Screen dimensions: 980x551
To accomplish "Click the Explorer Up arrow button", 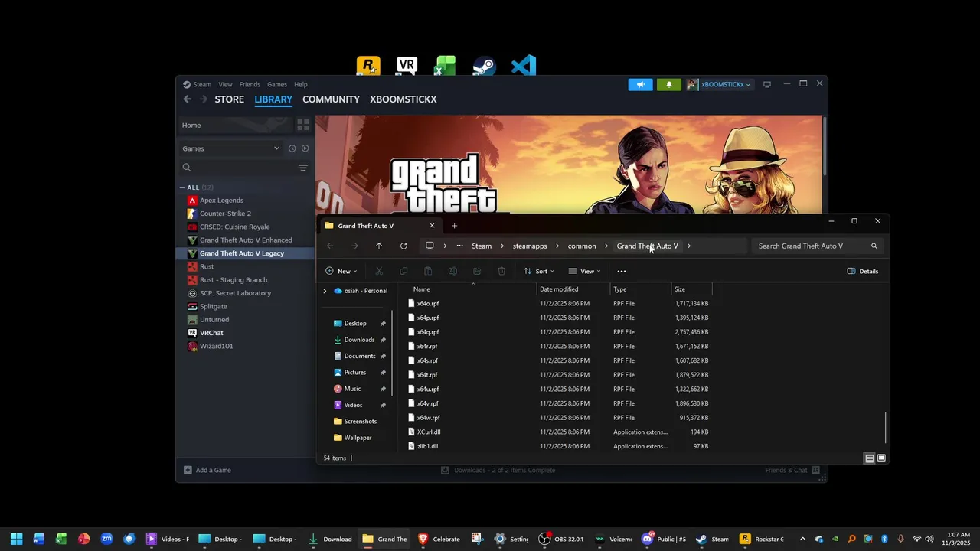I will (x=378, y=246).
